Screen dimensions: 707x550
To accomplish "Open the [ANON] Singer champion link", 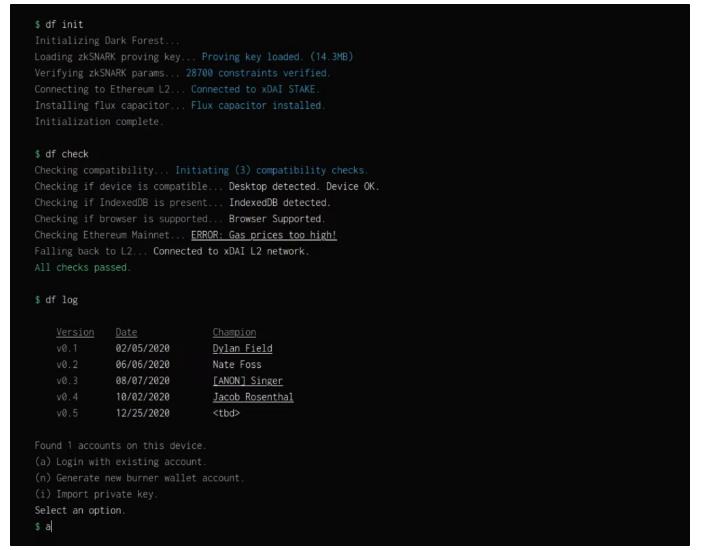I will [247, 381].
